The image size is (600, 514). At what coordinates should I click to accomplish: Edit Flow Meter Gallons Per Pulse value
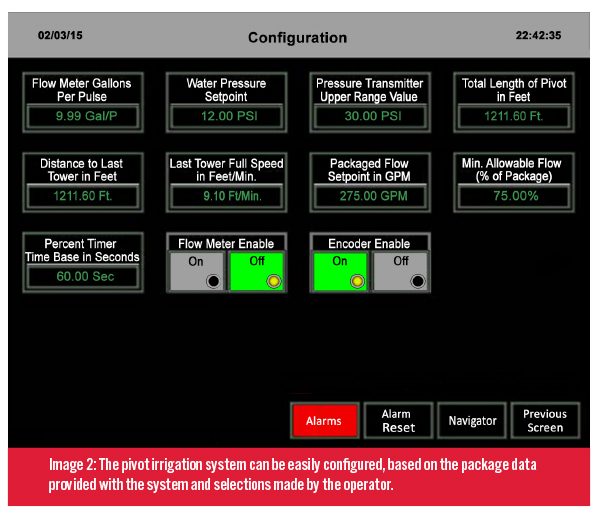pos(83,116)
